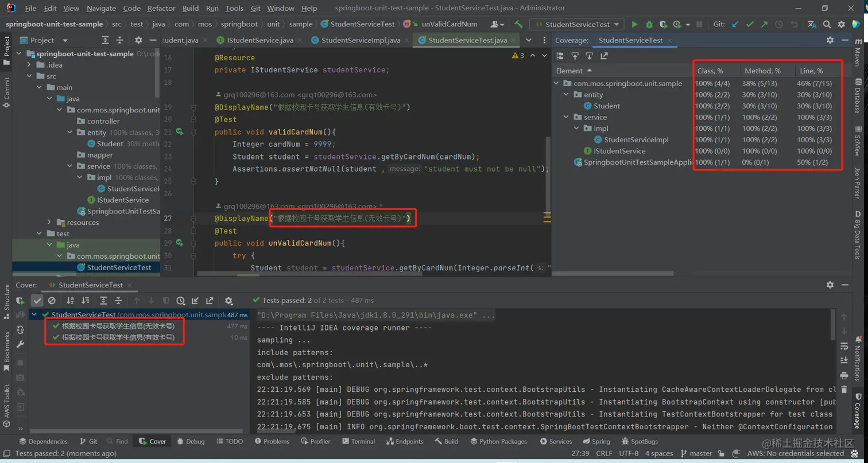Open the Refactor menu
Image resolution: width=868 pixels, height=463 pixels.
tap(161, 9)
